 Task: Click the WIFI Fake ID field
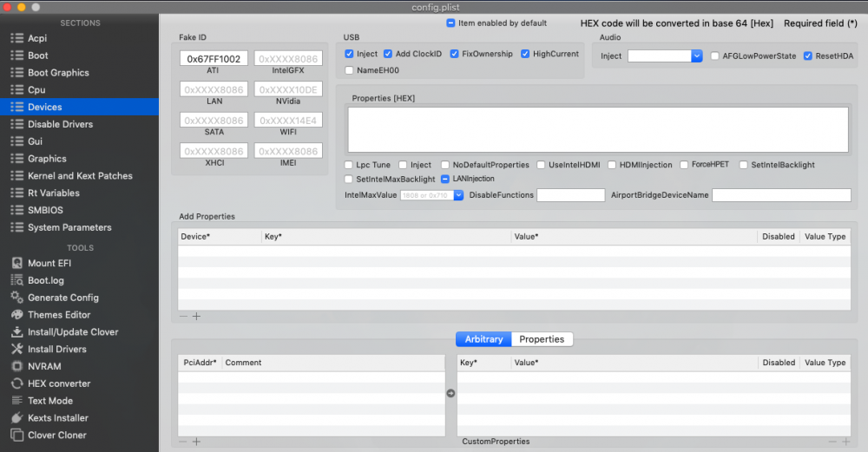coord(288,120)
